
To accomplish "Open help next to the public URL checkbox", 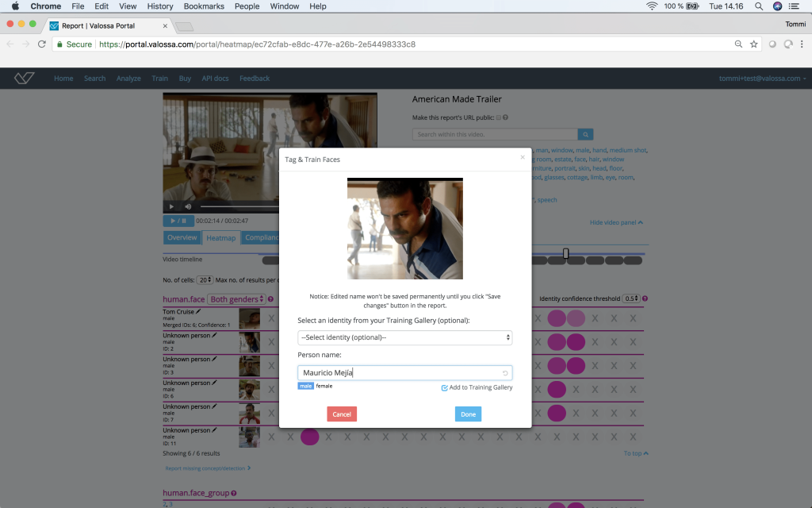I will tap(505, 117).
